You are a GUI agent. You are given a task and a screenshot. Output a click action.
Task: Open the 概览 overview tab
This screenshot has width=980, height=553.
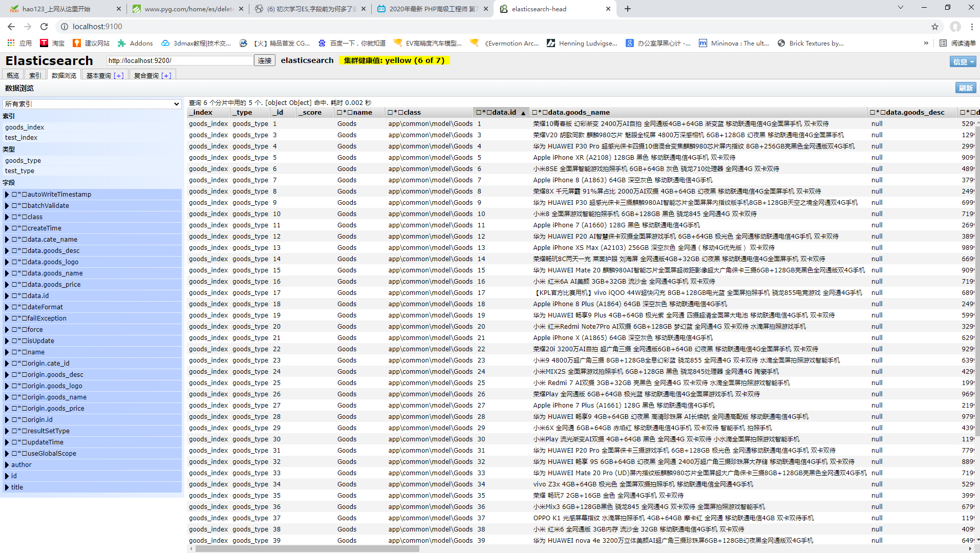point(13,75)
